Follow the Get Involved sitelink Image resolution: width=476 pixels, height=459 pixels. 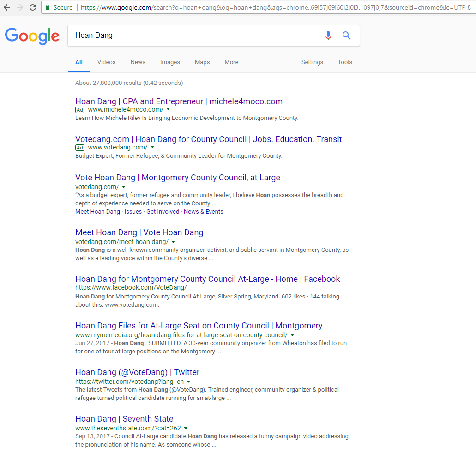pyautogui.click(x=163, y=212)
